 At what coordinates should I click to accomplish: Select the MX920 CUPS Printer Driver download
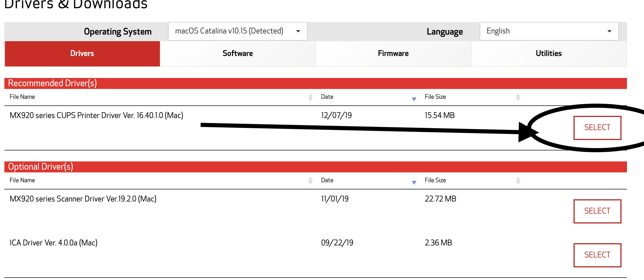pos(597,128)
